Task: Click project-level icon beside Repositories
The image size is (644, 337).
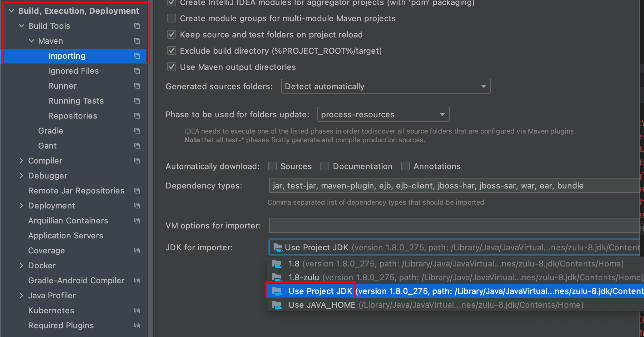Action: [x=137, y=116]
